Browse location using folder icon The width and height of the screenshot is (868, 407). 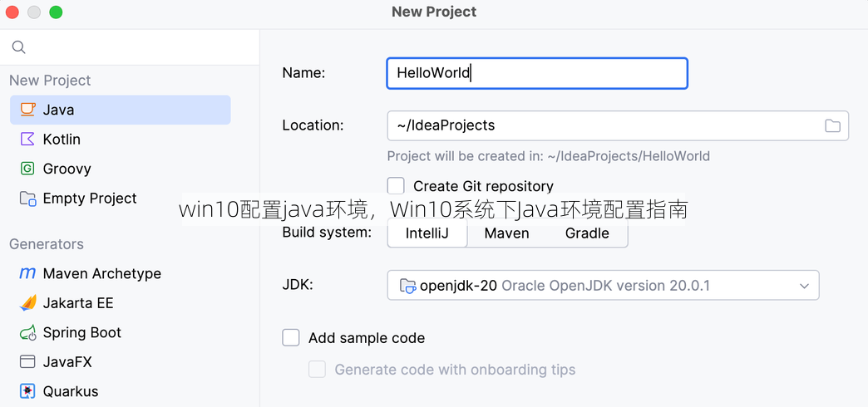click(x=832, y=125)
